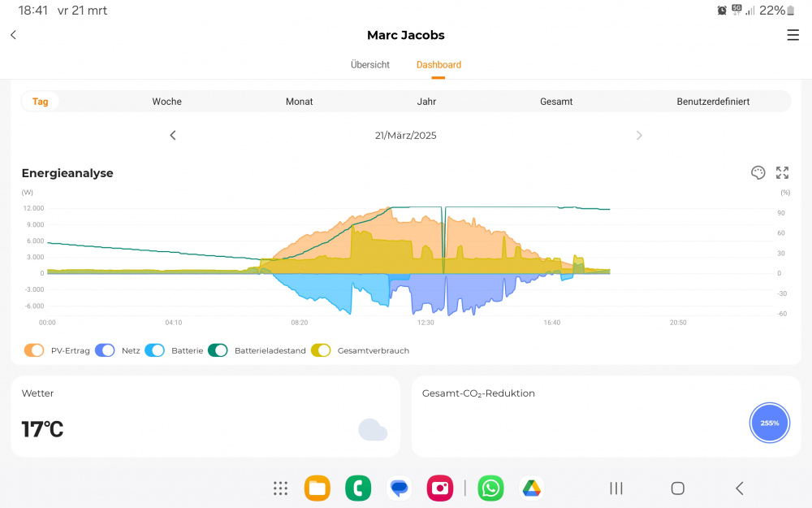This screenshot has height=508, width=812.
Task: Toggle Netz series on chart
Action: coord(105,350)
